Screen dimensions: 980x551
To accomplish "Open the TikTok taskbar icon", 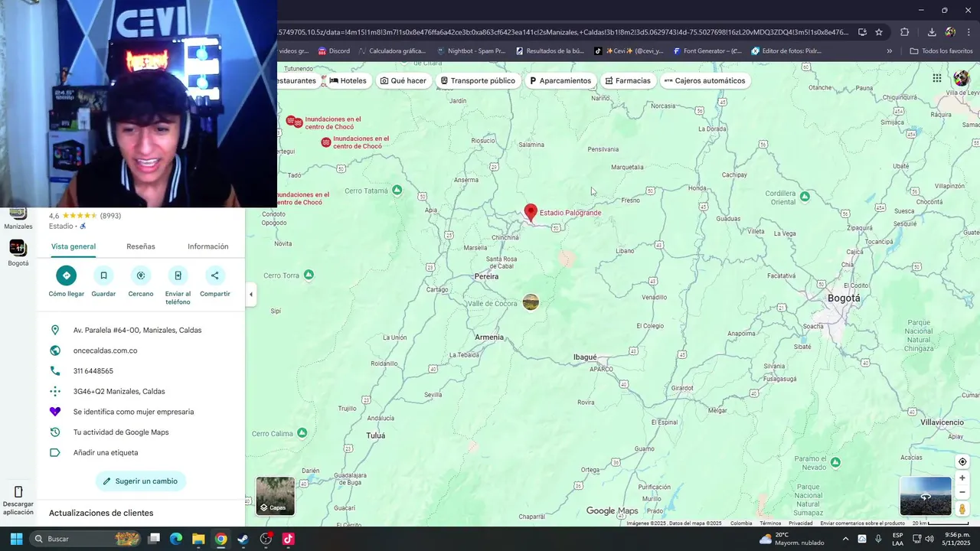I will (x=288, y=539).
